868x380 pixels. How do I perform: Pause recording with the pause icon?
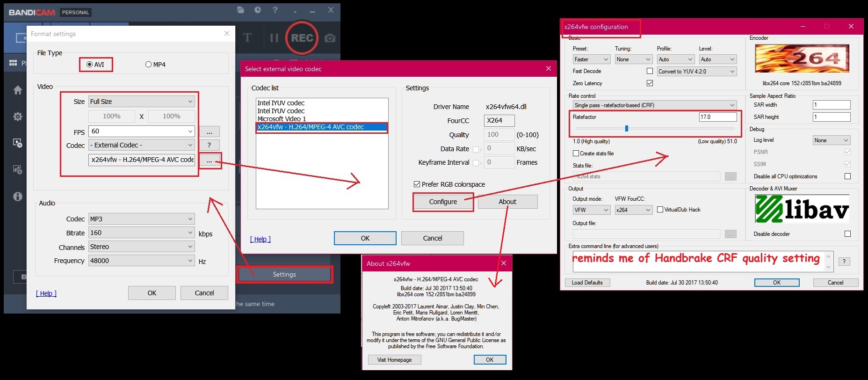pos(274,38)
